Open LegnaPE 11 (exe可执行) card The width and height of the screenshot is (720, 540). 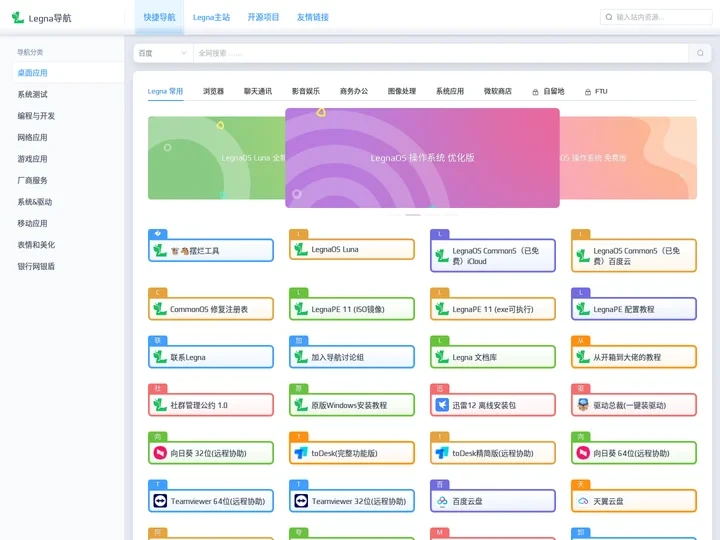click(493, 309)
